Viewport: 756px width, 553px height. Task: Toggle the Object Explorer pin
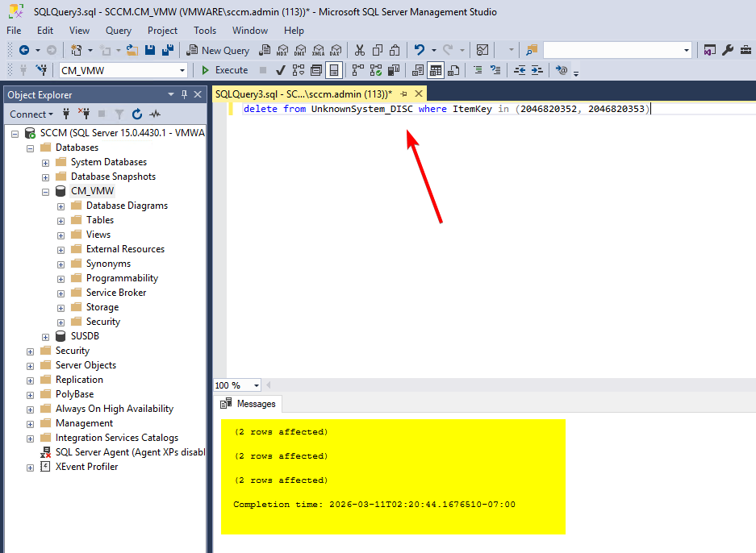coord(184,94)
